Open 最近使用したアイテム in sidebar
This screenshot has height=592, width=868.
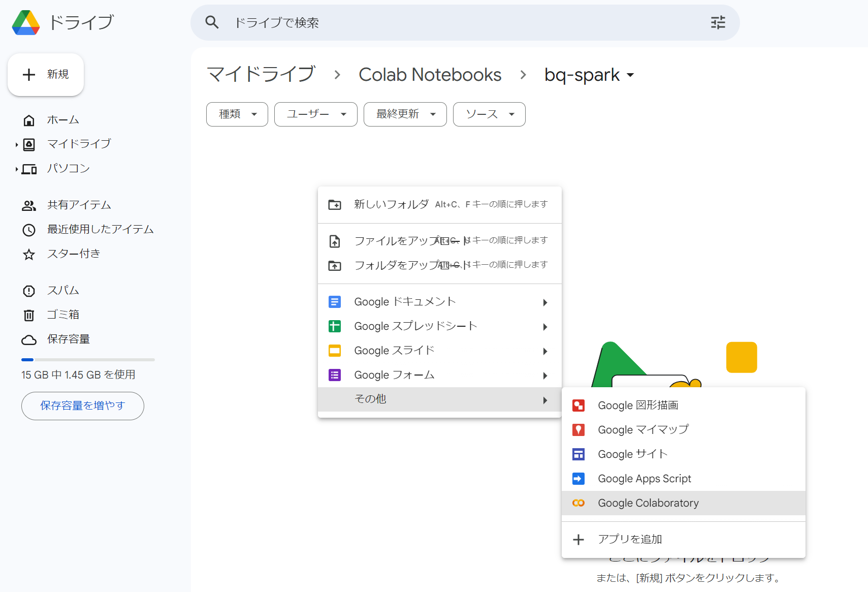[101, 230]
